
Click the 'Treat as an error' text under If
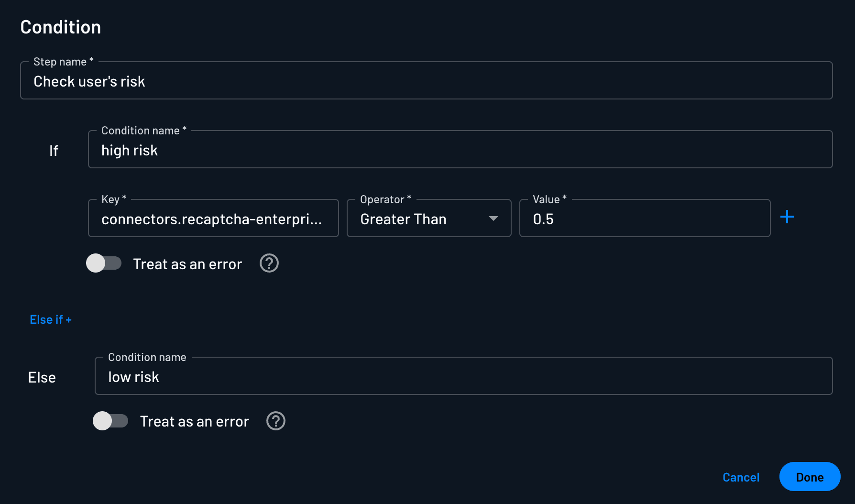point(187,264)
